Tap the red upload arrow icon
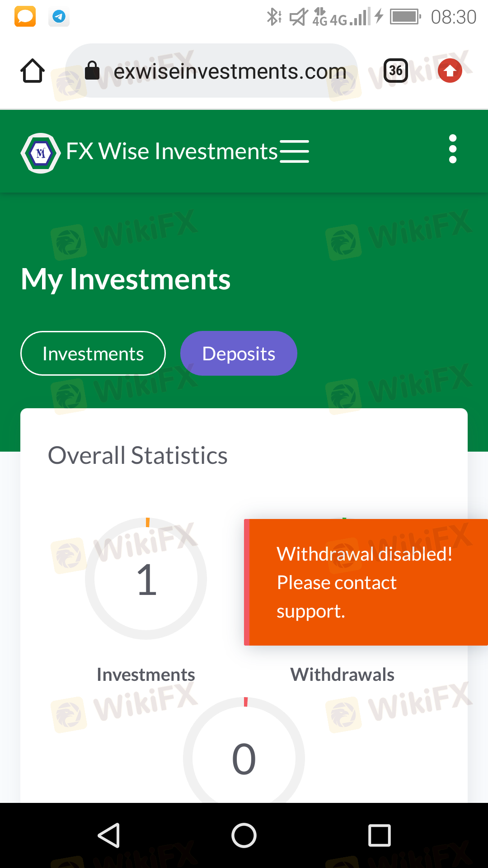Viewport: 488px width, 868px height. (450, 71)
